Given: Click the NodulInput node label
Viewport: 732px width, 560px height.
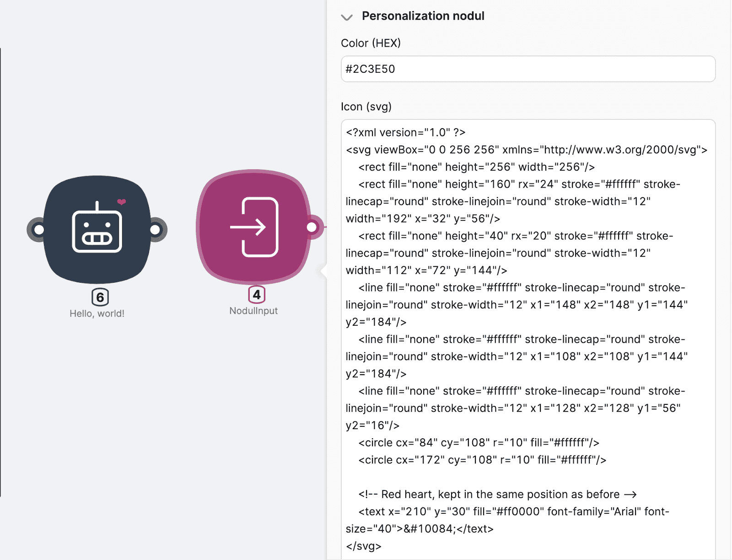Looking at the screenshot, I should 253,311.
